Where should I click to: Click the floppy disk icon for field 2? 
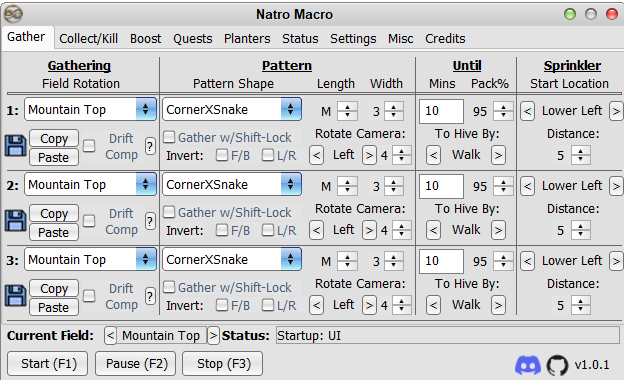point(16,221)
